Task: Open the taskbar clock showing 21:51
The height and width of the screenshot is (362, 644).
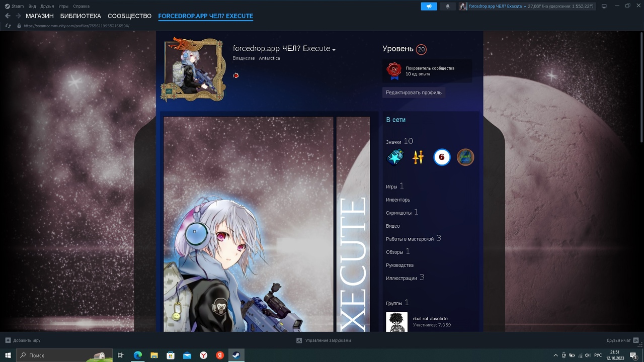Action: (615, 355)
